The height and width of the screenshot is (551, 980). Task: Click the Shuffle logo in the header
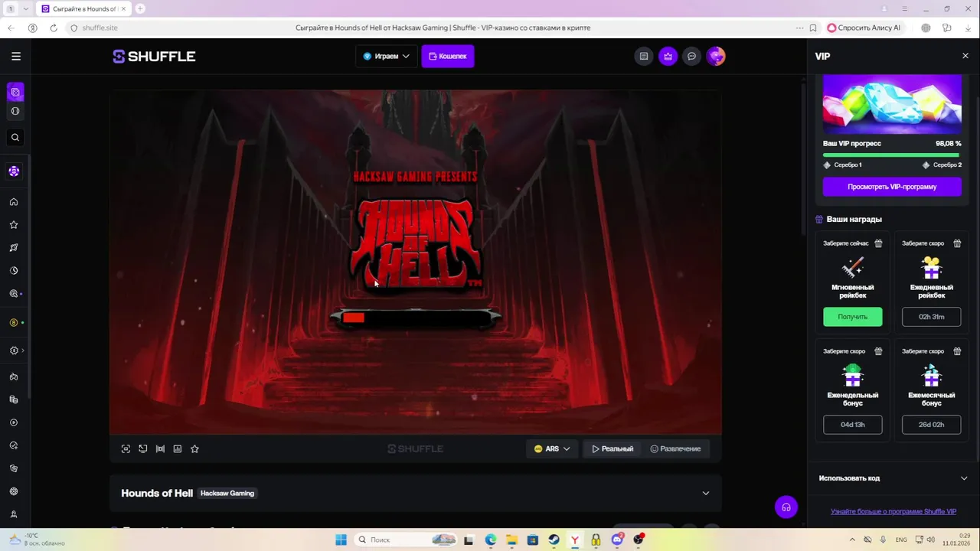click(x=154, y=56)
